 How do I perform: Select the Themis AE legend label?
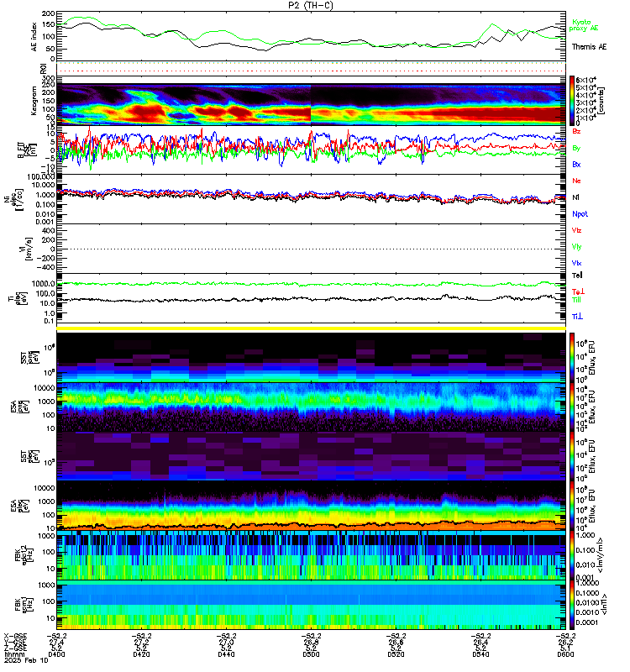point(589,47)
